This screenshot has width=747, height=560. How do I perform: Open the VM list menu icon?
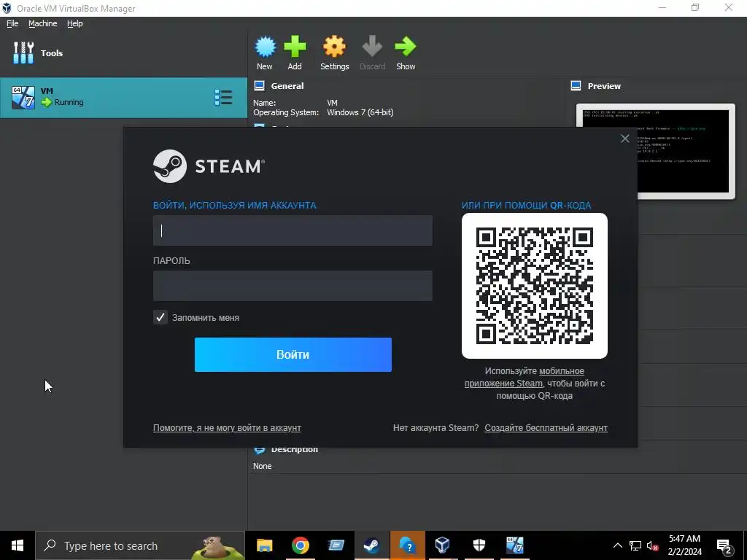[x=223, y=97]
